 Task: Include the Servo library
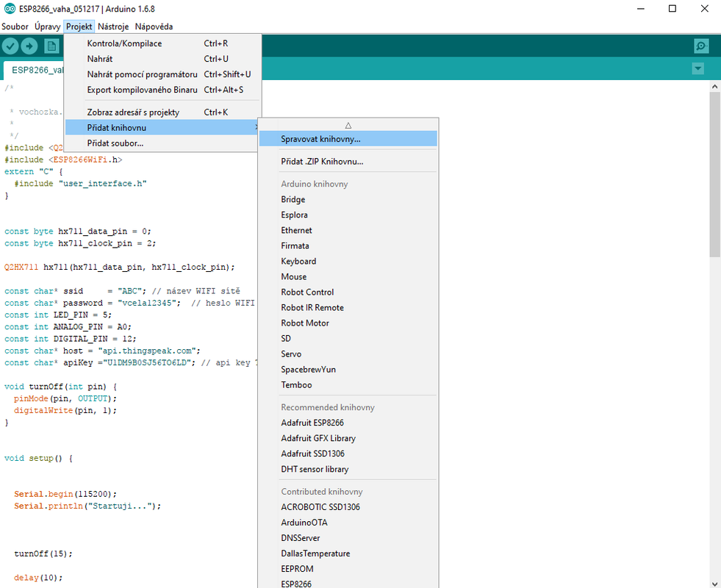[x=348, y=354]
